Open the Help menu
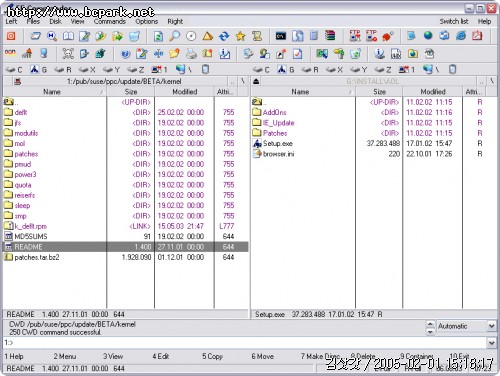The width and height of the screenshot is (500, 376). (x=484, y=21)
